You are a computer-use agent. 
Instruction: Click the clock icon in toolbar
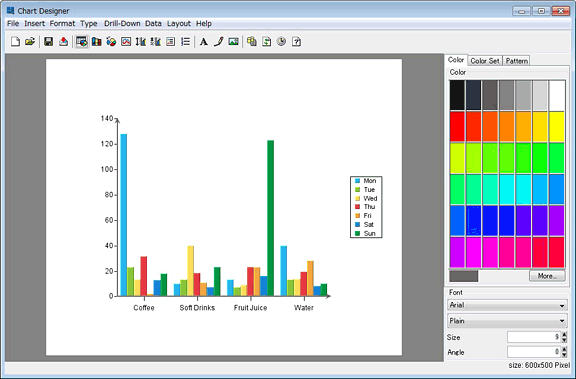click(x=281, y=41)
